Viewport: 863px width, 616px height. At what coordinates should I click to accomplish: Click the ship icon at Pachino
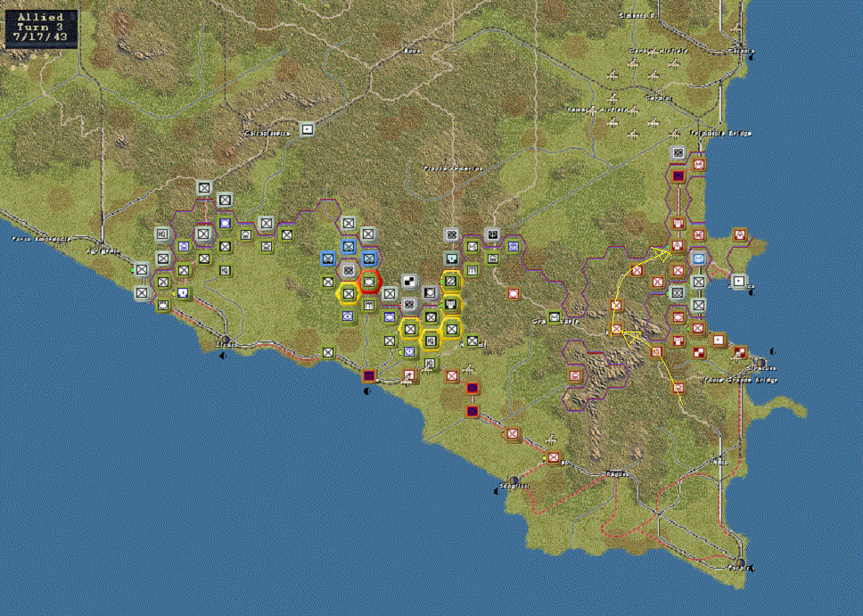pos(752,568)
